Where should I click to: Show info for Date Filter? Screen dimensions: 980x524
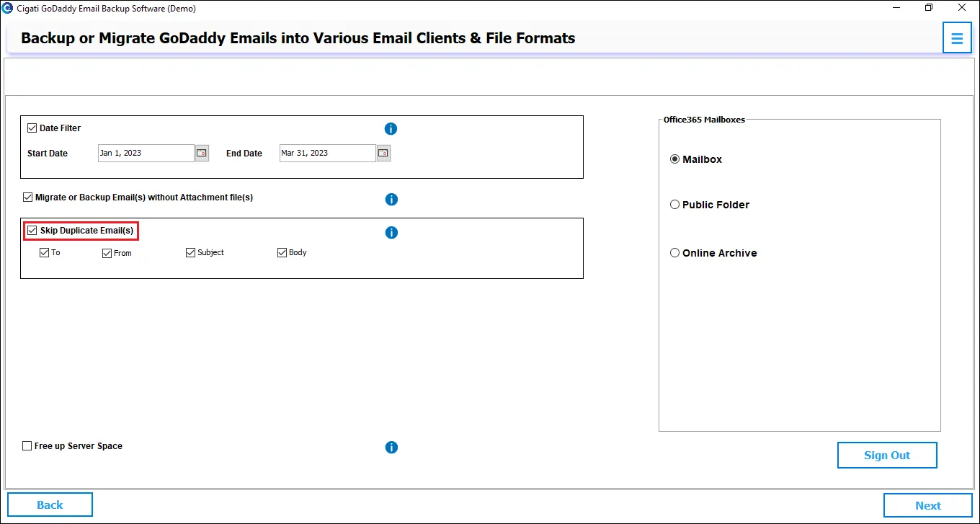(391, 129)
